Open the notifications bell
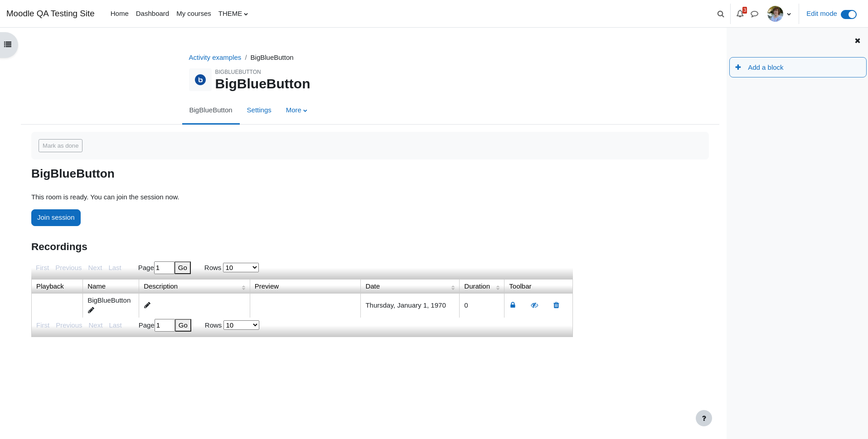This screenshot has width=868, height=439. tap(740, 14)
